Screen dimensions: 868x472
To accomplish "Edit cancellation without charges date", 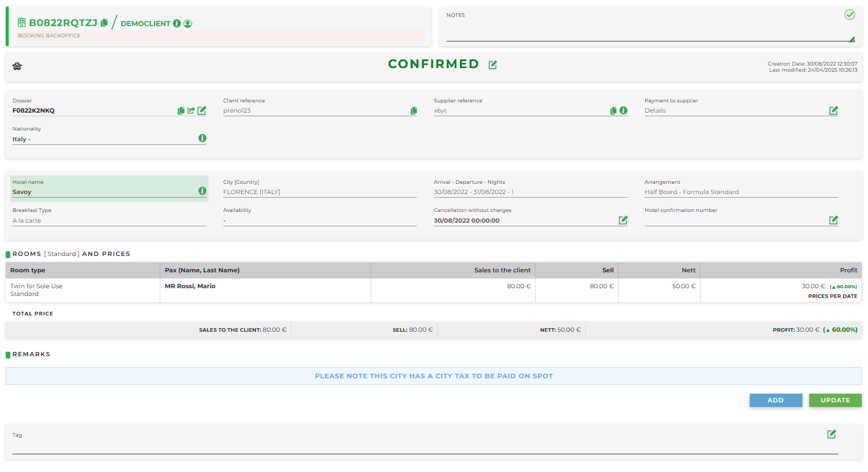I will (x=623, y=220).
